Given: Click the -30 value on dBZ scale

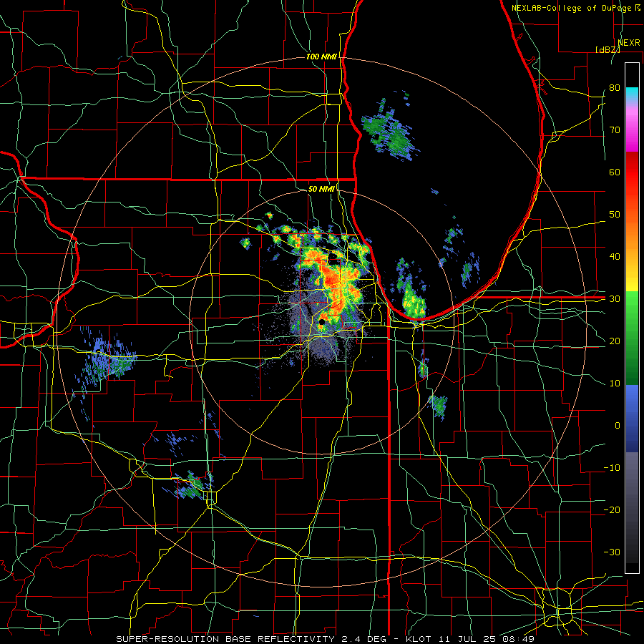Looking at the screenshot, I should (x=612, y=552).
